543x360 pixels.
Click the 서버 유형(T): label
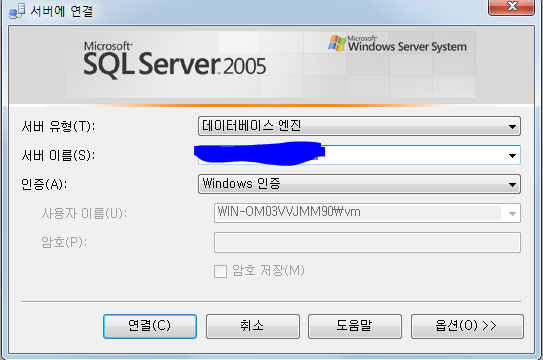point(58,126)
